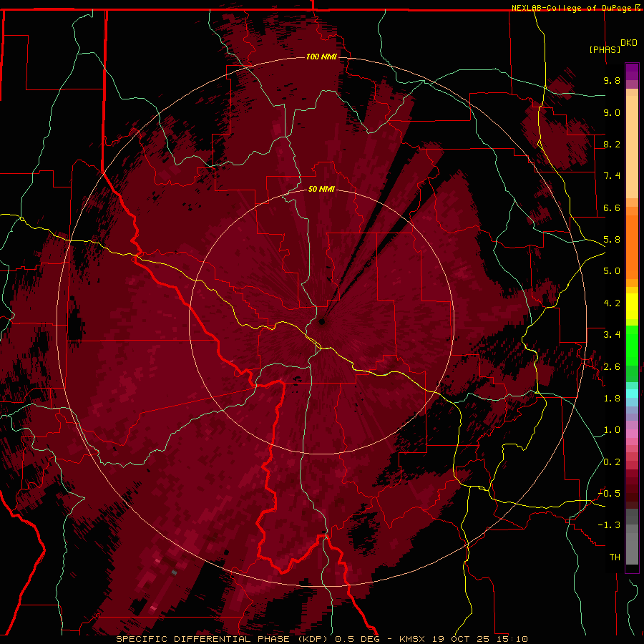Image resolution: width=644 pixels, height=644 pixels.
Task: Click the 6.6 value on the color scale
Action: point(612,208)
